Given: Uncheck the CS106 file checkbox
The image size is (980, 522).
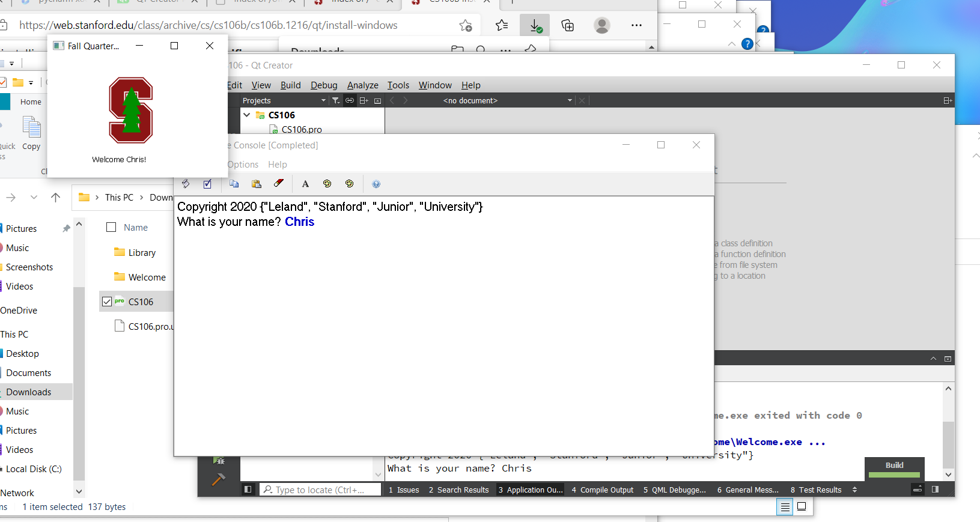Looking at the screenshot, I should pos(107,302).
